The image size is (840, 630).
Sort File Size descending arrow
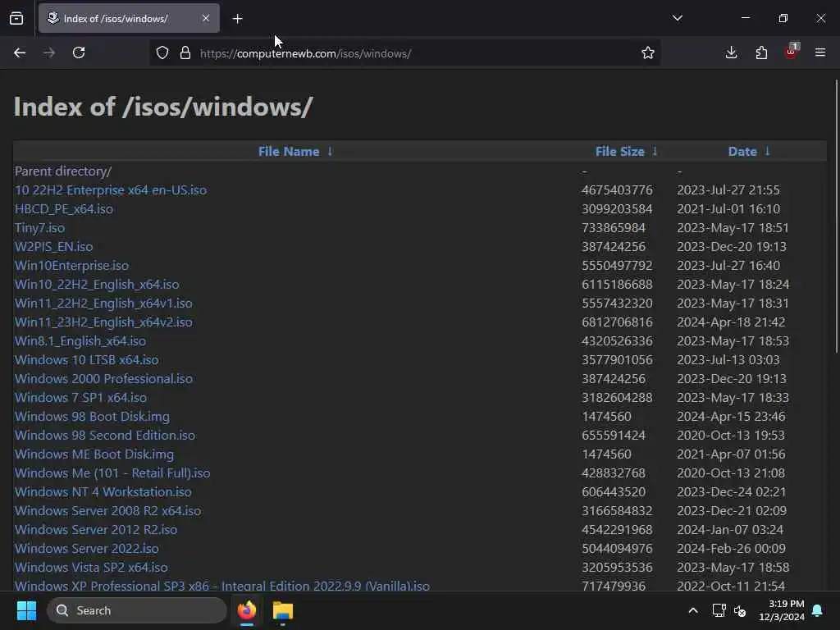click(655, 151)
